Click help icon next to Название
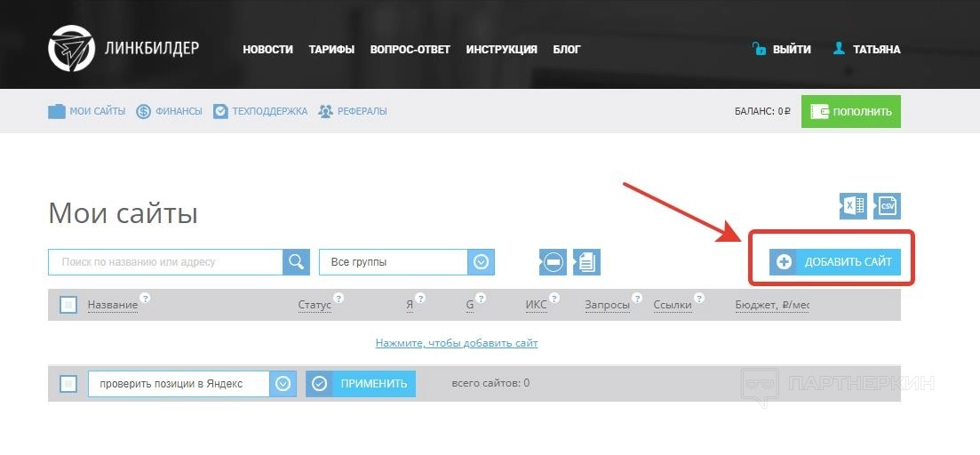Viewport: 980px width, 455px height. tap(145, 298)
